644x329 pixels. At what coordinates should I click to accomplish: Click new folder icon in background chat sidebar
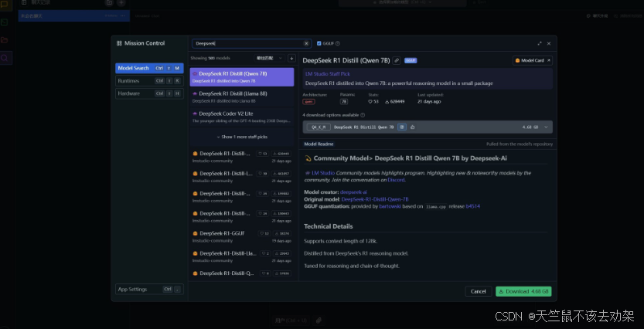[109, 2]
